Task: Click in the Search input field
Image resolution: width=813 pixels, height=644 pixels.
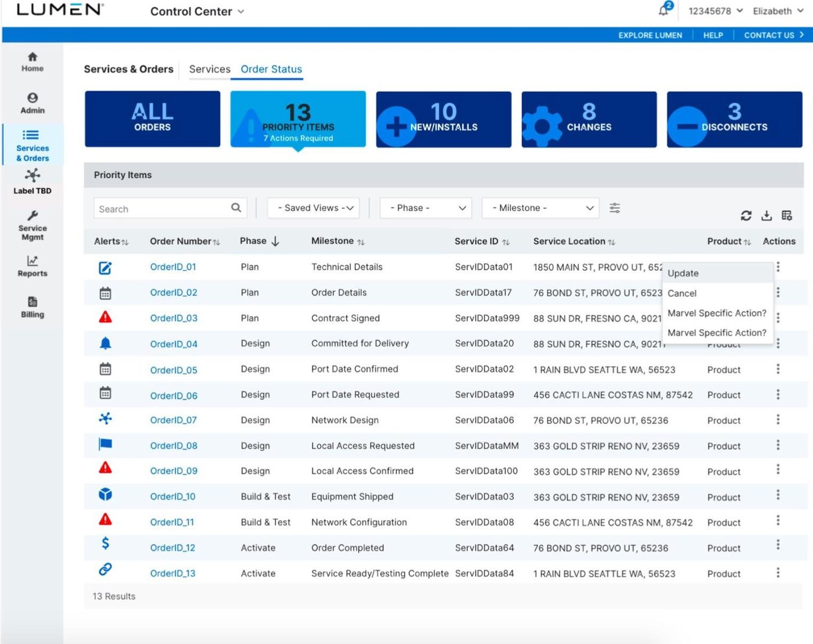Action: coord(163,208)
